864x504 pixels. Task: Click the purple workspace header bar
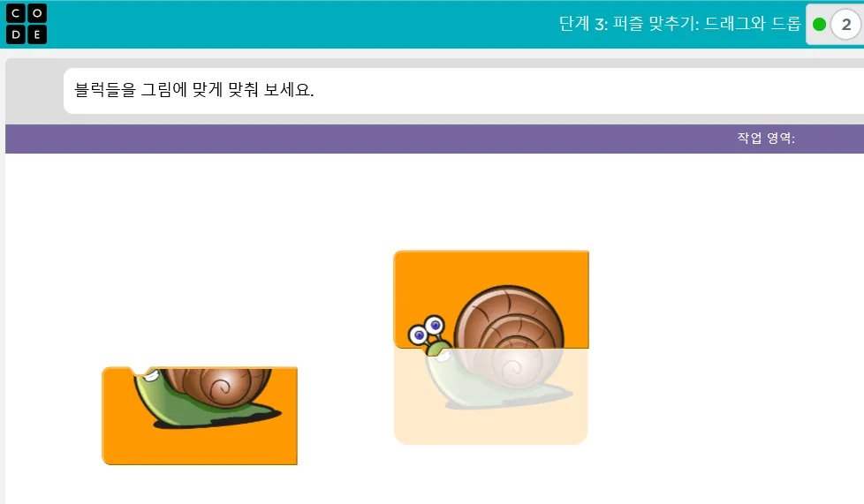tap(435, 139)
